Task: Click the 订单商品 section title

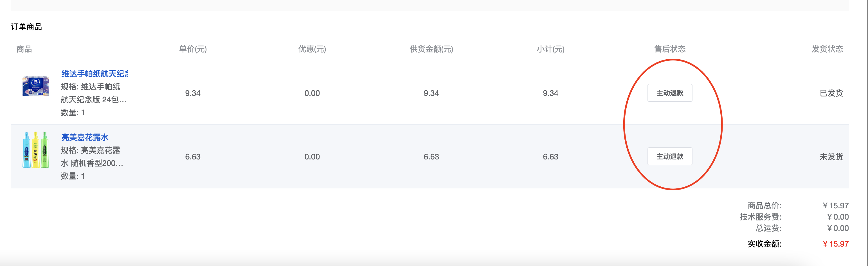Action: point(26,27)
